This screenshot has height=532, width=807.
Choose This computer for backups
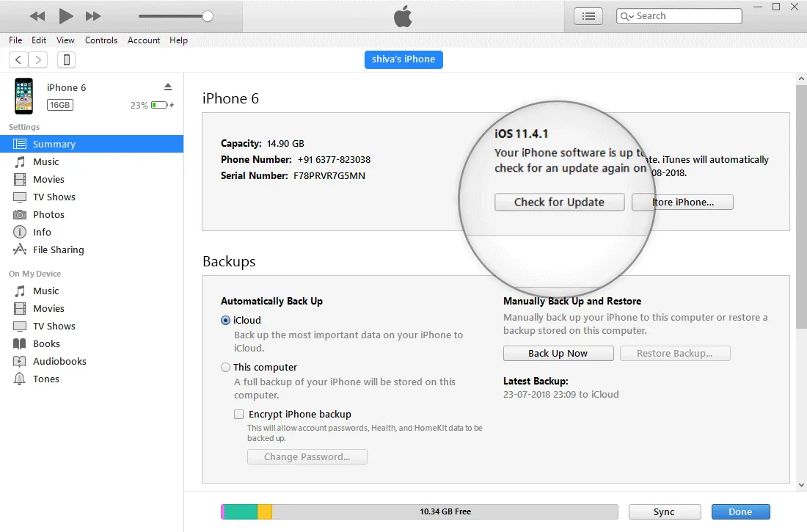click(225, 367)
